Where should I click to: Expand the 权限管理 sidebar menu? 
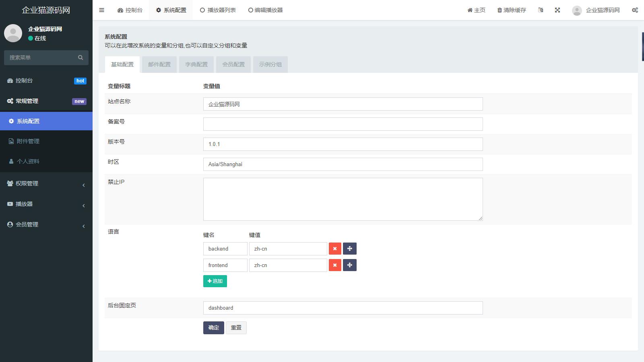point(46,183)
